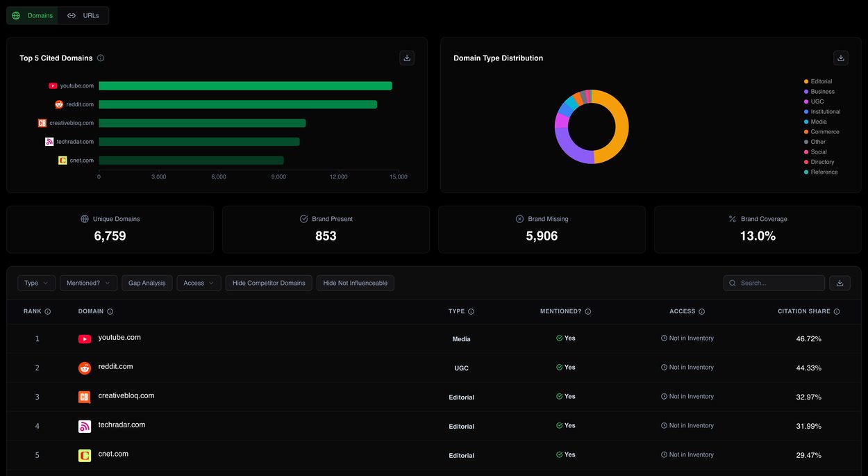Click TechRadar favicon in table row 4
Image resolution: width=868 pixels, height=476 pixels.
coord(85,427)
